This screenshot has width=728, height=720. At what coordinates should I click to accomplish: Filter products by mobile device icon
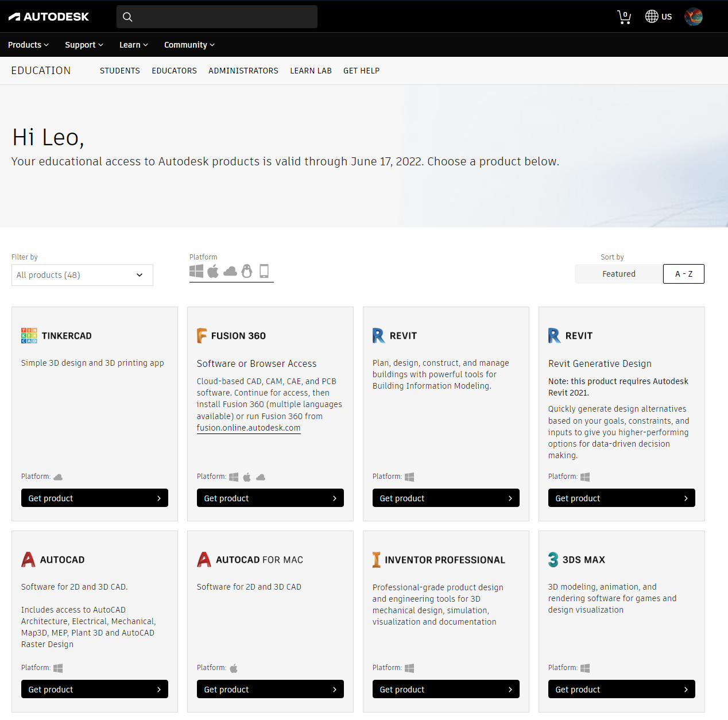[x=264, y=271]
